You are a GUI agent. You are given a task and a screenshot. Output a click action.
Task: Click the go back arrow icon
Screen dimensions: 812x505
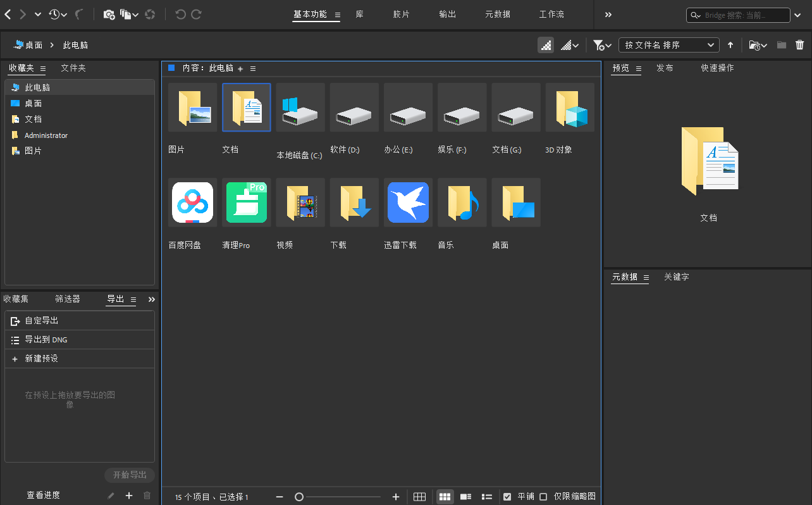8,14
